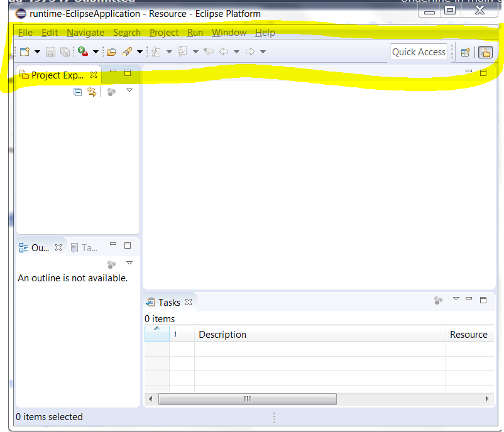This screenshot has width=504, height=432.
Task: Click the open folder toolbar icon
Action: tap(111, 51)
